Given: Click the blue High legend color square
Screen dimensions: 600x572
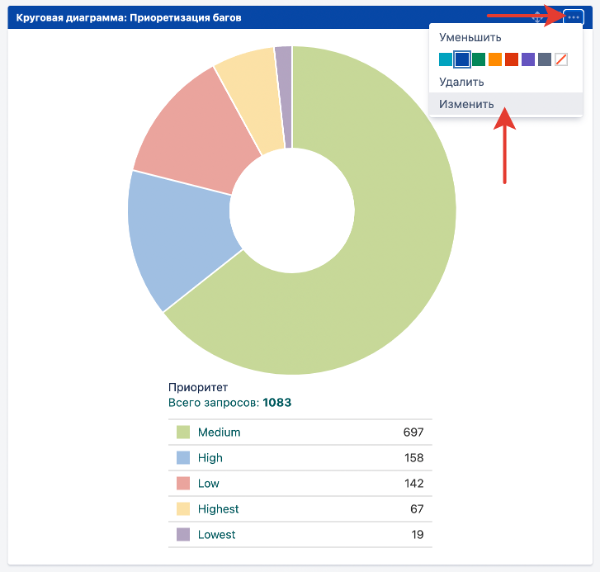Looking at the screenshot, I should click(183, 458).
